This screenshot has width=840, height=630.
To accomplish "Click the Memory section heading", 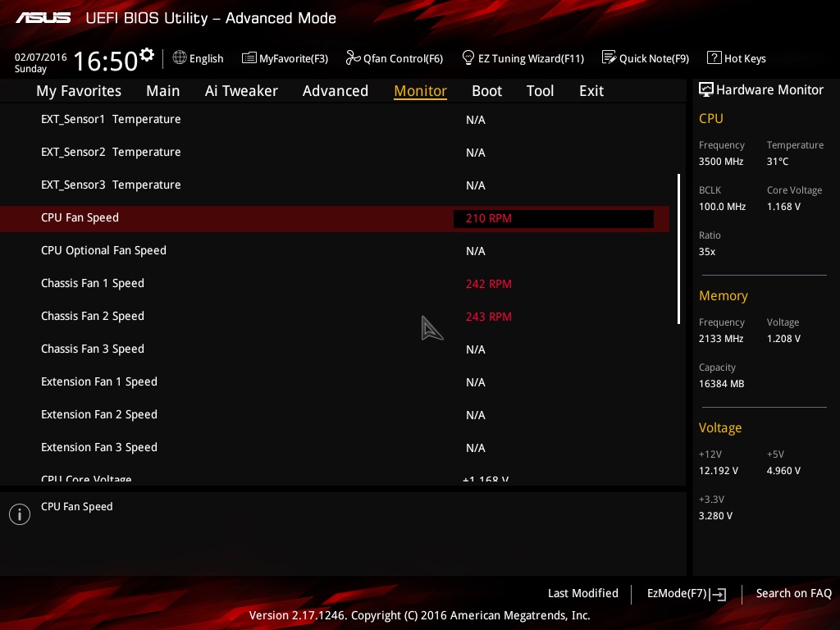I will [x=724, y=295].
